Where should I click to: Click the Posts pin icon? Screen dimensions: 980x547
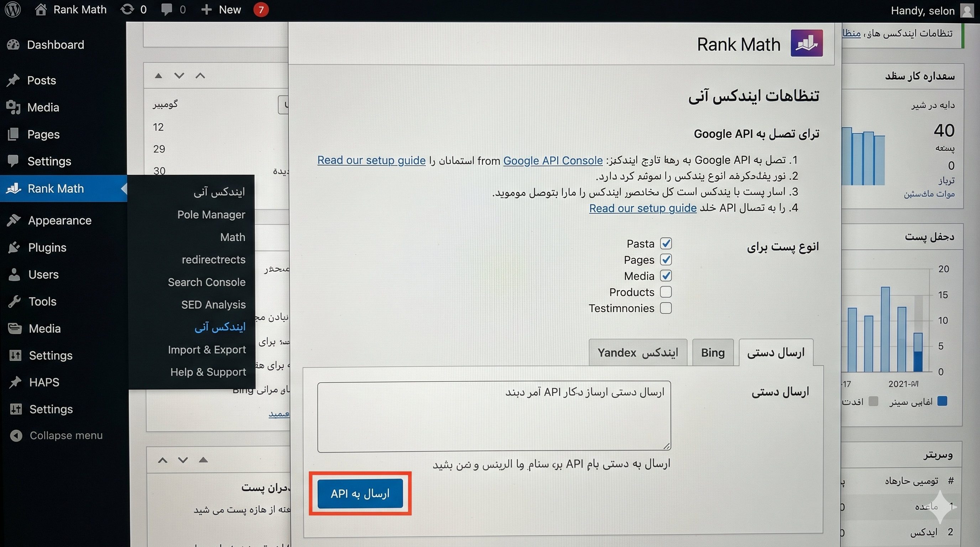pos(13,80)
